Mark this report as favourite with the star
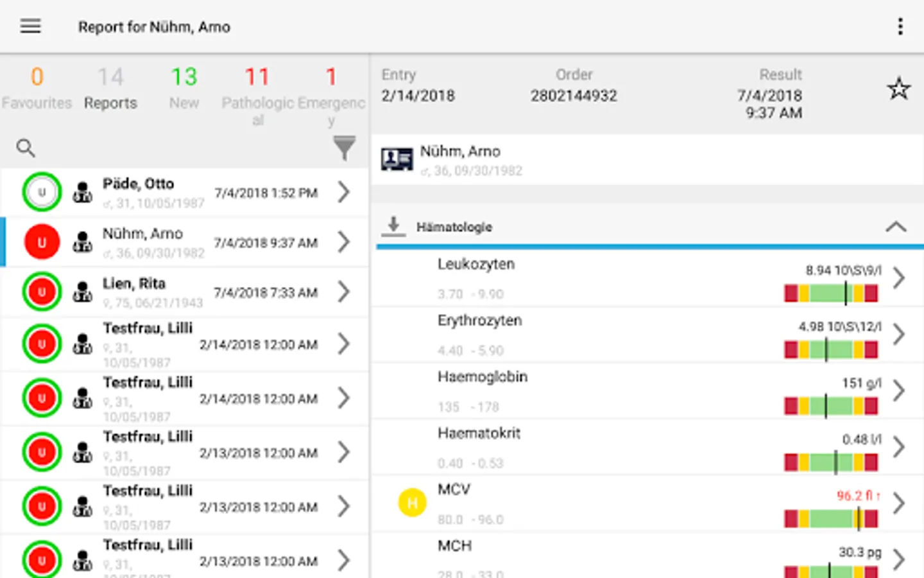The image size is (924, 578). point(898,89)
